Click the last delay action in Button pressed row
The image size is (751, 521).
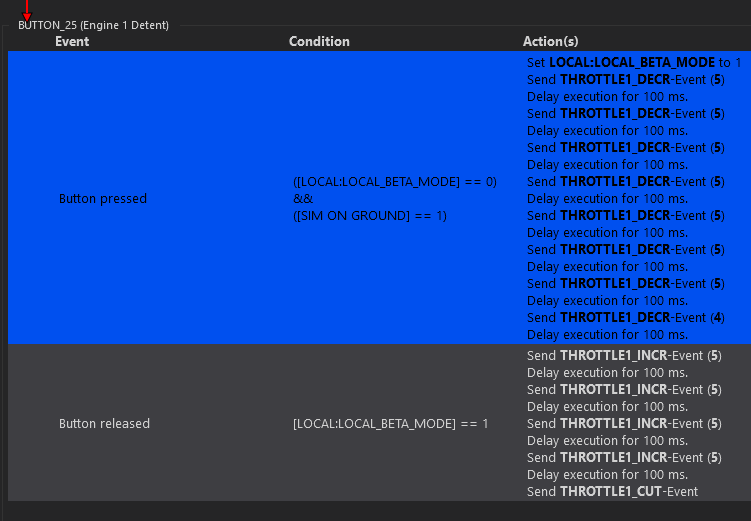click(607, 334)
